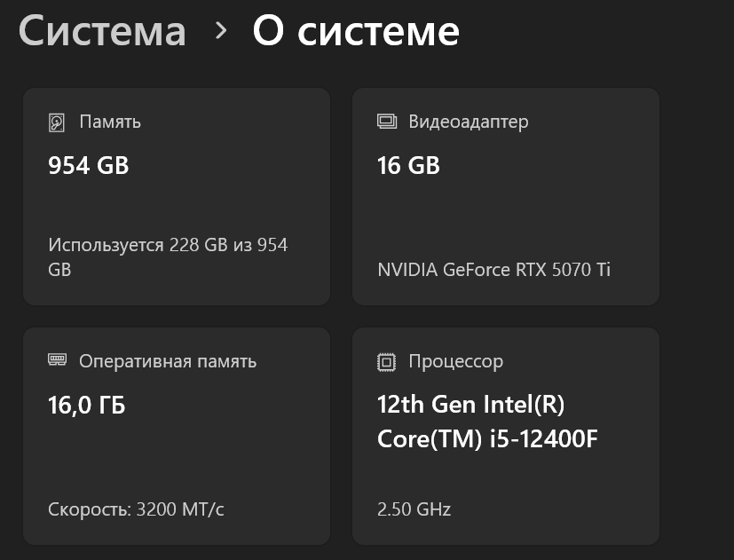Click the Видеоадаптер display icon
This screenshot has width=734, height=560.
pyautogui.click(x=386, y=122)
